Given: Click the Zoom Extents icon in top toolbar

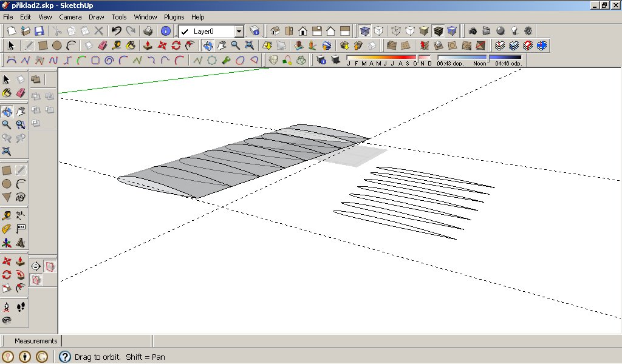Looking at the screenshot, I should point(249,45).
